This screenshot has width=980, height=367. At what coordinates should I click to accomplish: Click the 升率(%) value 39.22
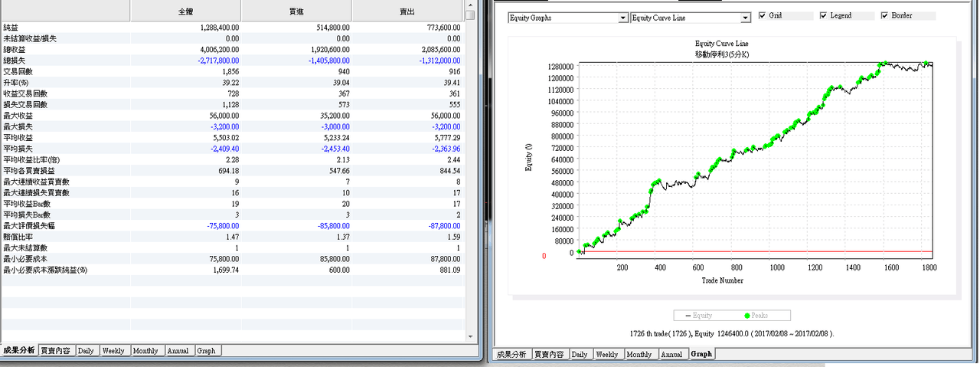[x=229, y=82]
